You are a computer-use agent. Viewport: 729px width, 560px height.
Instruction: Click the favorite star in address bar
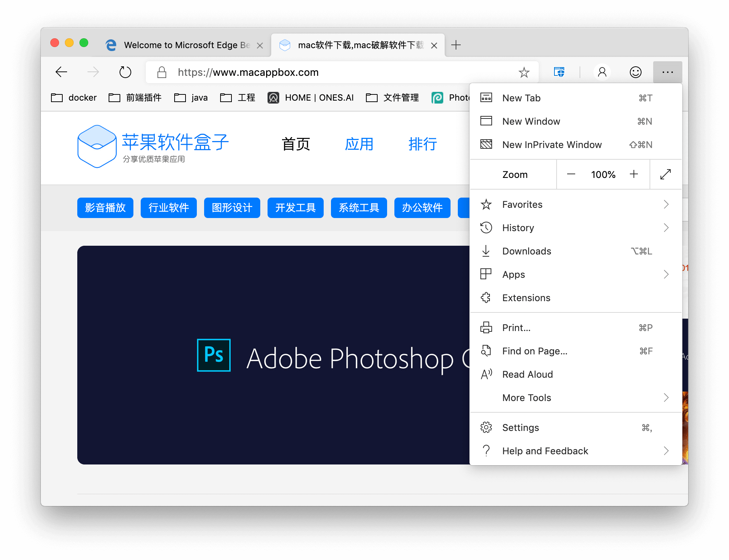[x=524, y=72]
